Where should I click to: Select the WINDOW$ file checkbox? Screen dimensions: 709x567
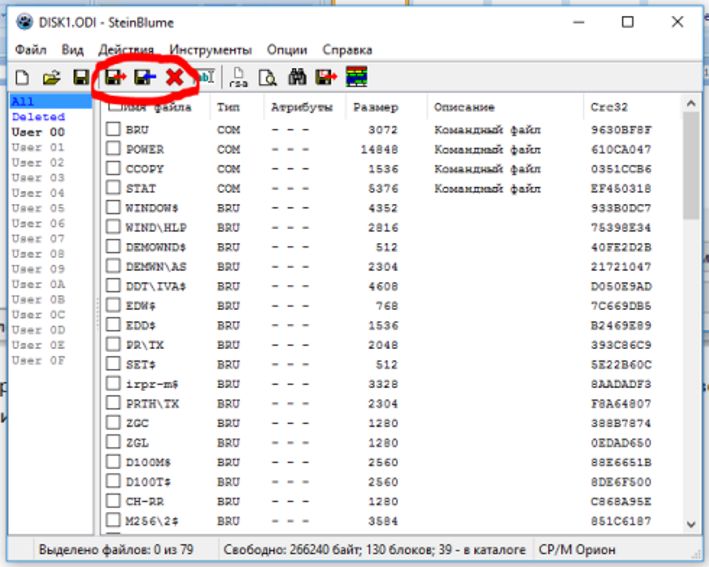click(113, 207)
